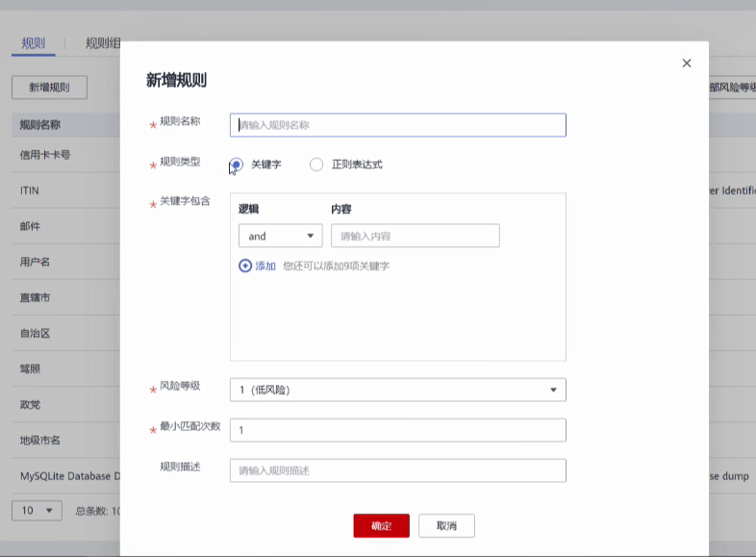Click the 新增规则 button behind dialog
756x557 pixels.
[50, 88]
